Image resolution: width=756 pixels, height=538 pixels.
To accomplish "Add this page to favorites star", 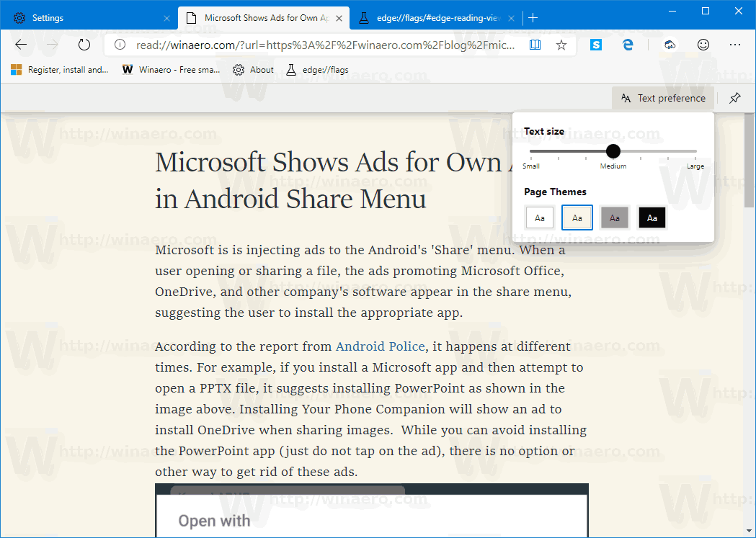I will [x=561, y=45].
